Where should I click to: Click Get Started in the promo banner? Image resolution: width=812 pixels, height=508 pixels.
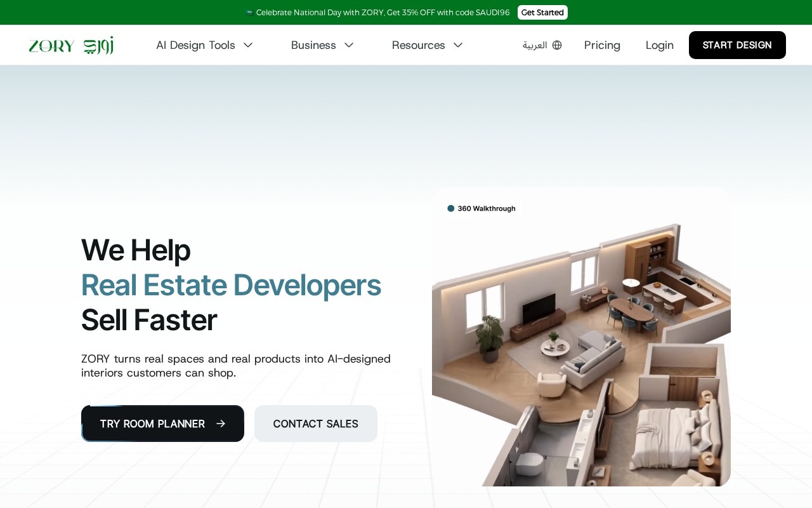click(x=542, y=13)
